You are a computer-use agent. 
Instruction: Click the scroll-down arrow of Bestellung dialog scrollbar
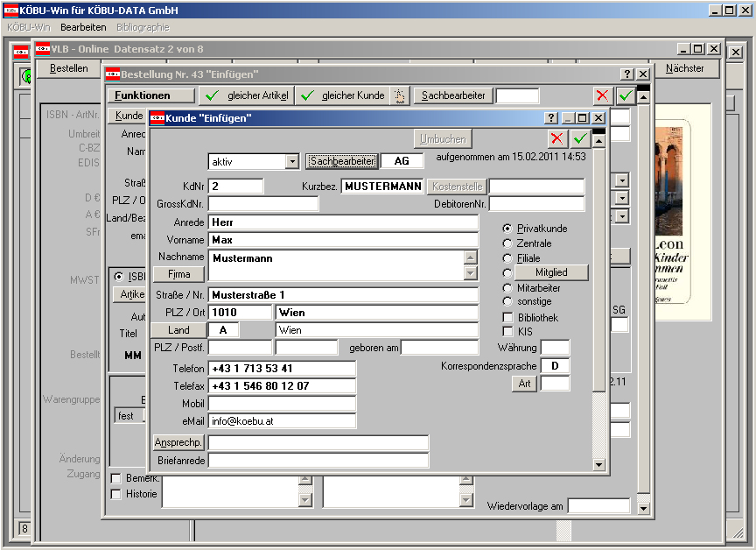coord(643,508)
